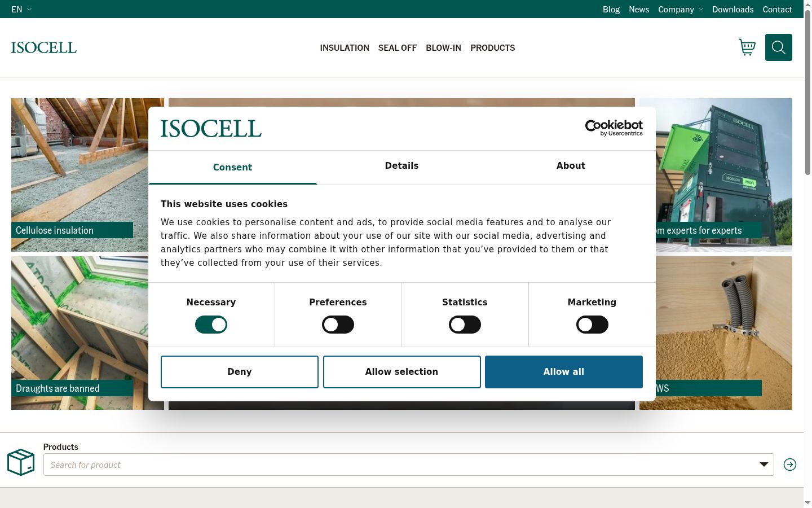Click the ISOCELL logo in the page header
The width and height of the screenshot is (812, 508).
(44, 47)
